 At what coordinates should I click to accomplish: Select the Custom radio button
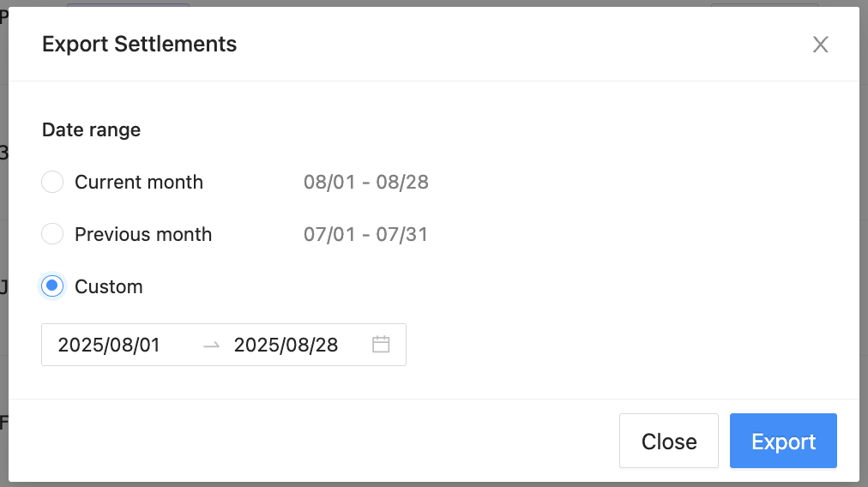[52, 286]
